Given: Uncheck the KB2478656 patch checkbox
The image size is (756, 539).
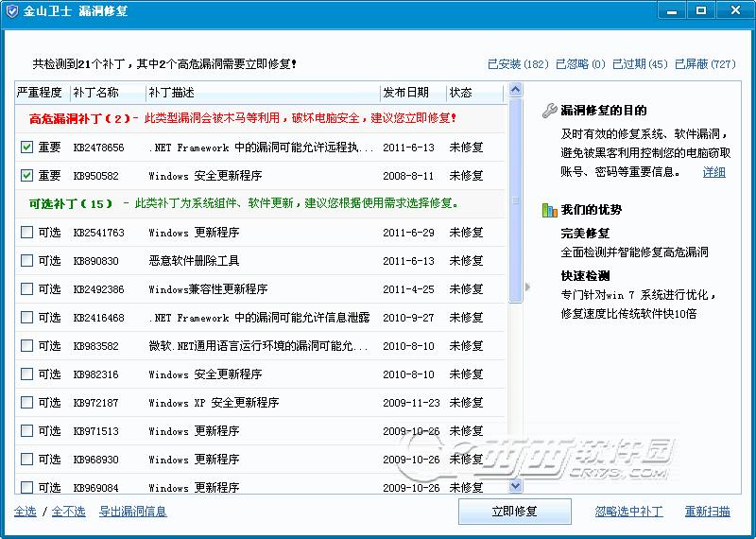Looking at the screenshot, I should click(x=26, y=148).
